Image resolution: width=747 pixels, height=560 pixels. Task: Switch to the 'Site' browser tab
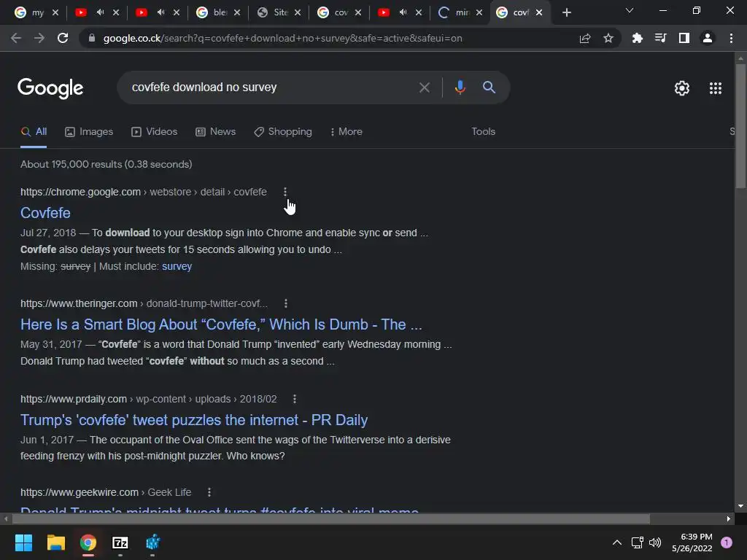point(273,12)
